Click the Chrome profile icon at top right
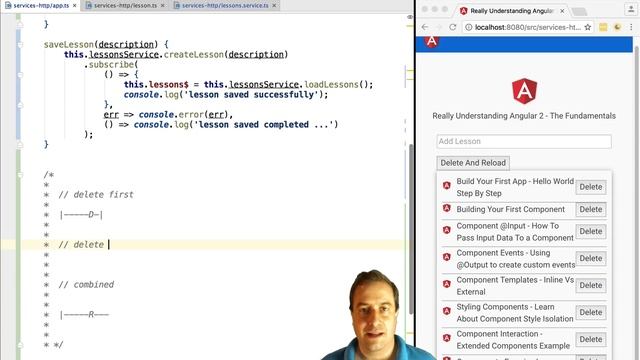This screenshot has height=360, width=640. [x=631, y=10]
